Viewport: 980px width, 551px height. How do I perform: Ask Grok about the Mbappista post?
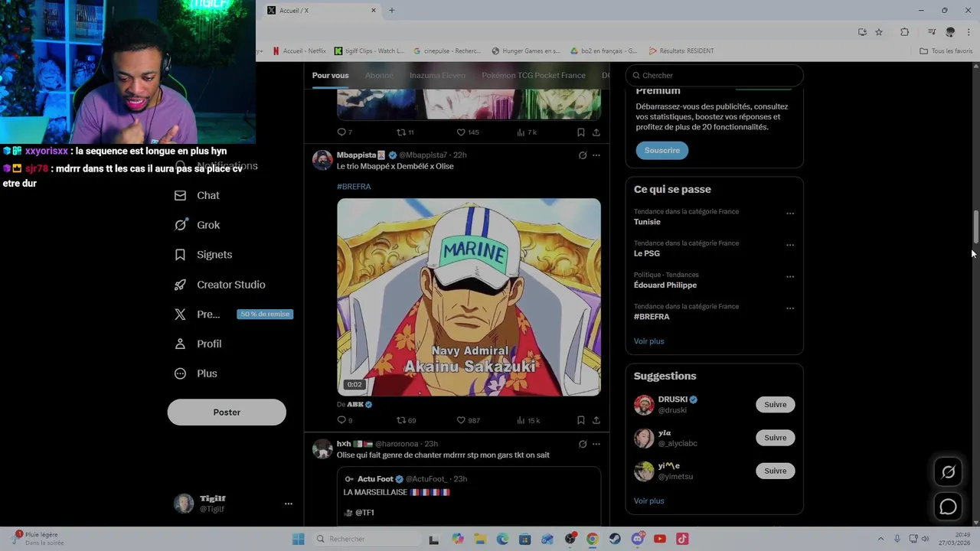[583, 155]
